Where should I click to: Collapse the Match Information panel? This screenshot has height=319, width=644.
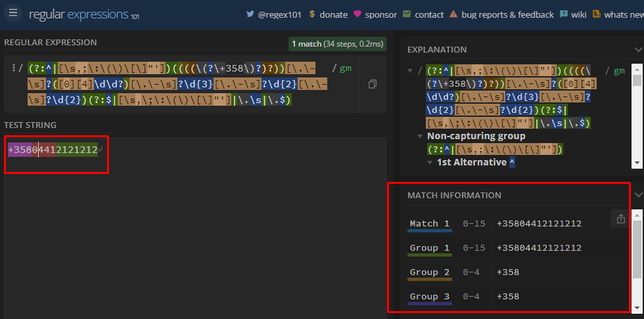[637, 195]
